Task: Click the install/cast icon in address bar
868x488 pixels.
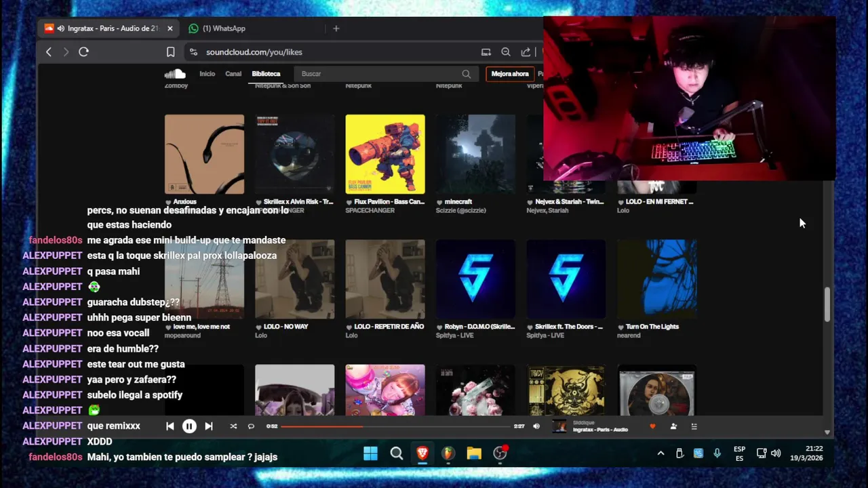Action: (x=486, y=52)
